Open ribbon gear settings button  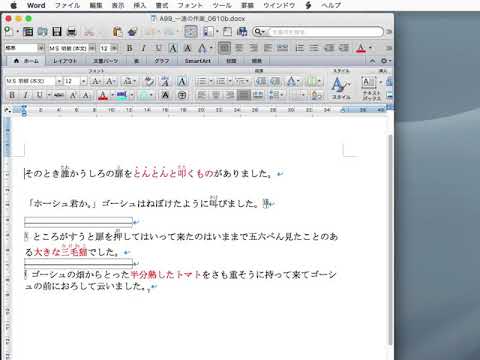[385, 61]
